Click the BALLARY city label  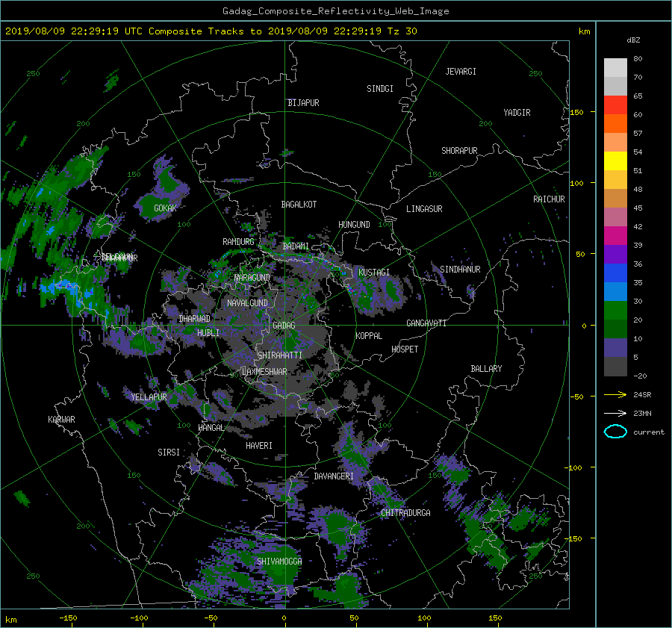[x=486, y=369]
